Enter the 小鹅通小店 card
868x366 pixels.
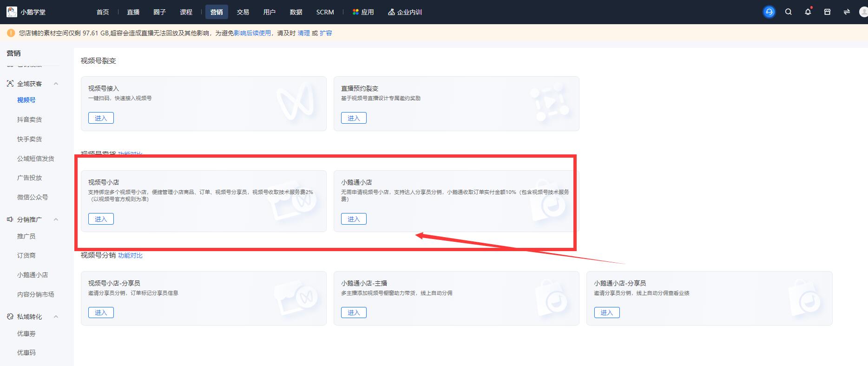tap(354, 219)
